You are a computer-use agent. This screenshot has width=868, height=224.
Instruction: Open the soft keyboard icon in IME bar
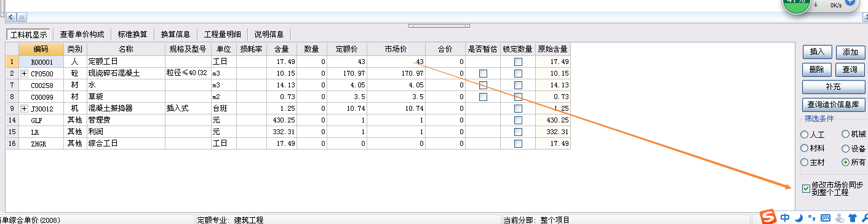[x=825, y=218]
